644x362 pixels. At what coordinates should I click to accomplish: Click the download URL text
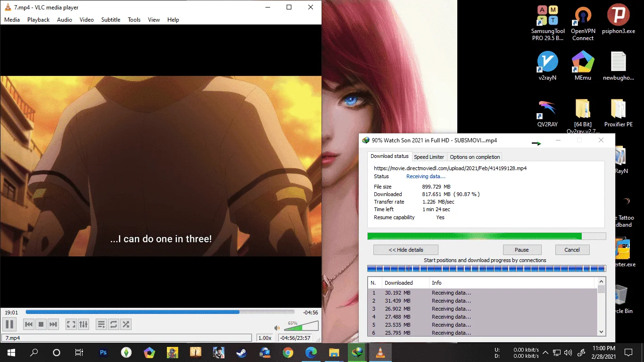pos(450,168)
